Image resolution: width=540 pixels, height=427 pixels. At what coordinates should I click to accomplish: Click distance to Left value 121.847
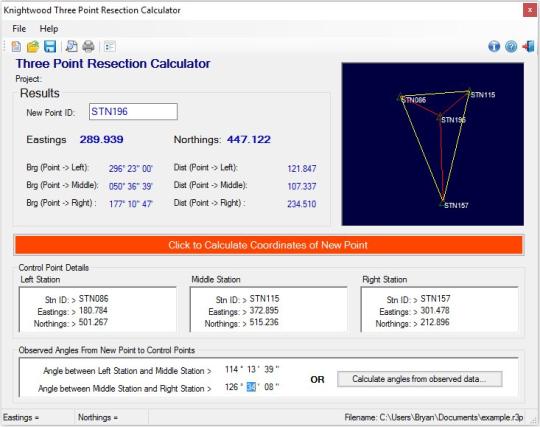click(x=302, y=169)
